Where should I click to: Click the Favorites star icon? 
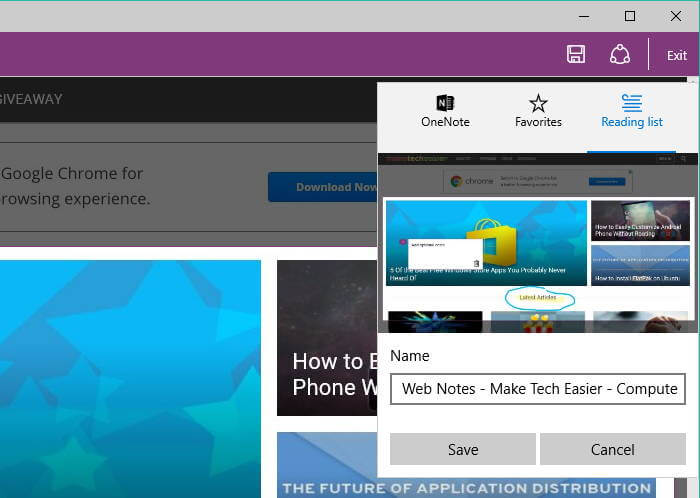click(538, 103)
